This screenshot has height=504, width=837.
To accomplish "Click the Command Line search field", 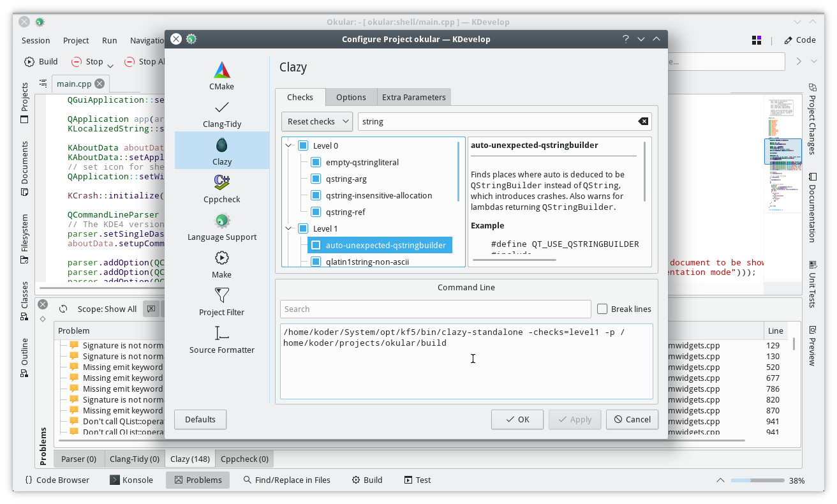I will coord(435,309).
